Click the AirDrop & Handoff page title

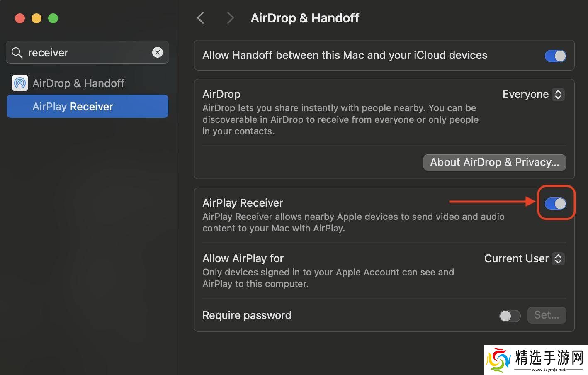tap(305, 18)
